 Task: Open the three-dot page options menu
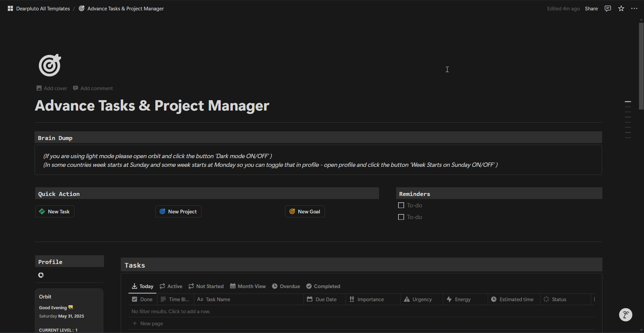pos(634,9)
